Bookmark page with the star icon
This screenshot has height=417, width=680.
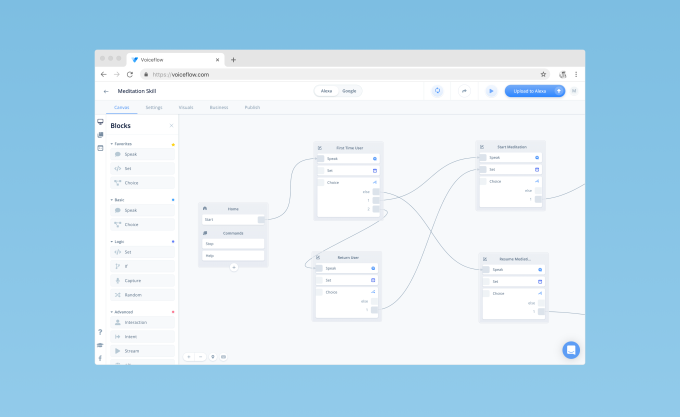544,74
